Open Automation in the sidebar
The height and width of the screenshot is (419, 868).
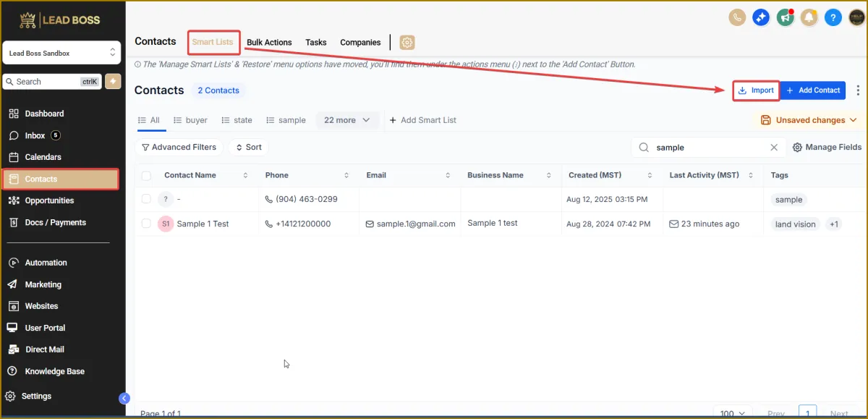61,263
